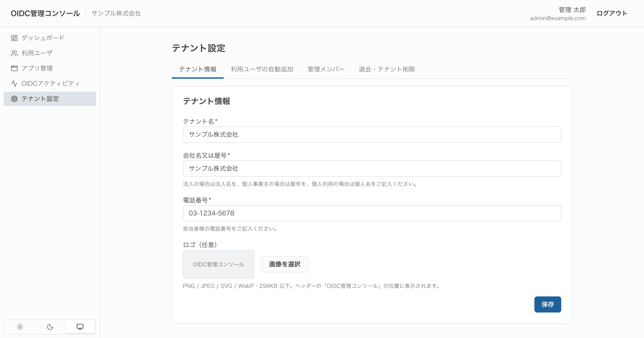
Task: Click サンプル株式会社 tenant name in header
Action: click(x=116, y=13)
